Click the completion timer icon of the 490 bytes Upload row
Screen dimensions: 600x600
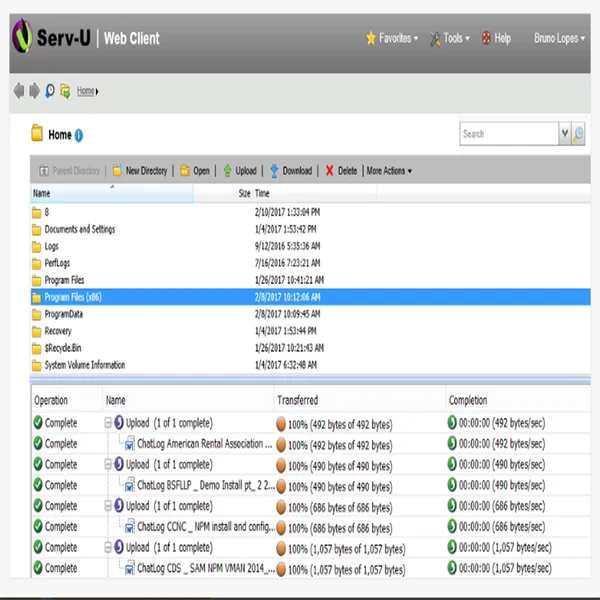[452, 464]
